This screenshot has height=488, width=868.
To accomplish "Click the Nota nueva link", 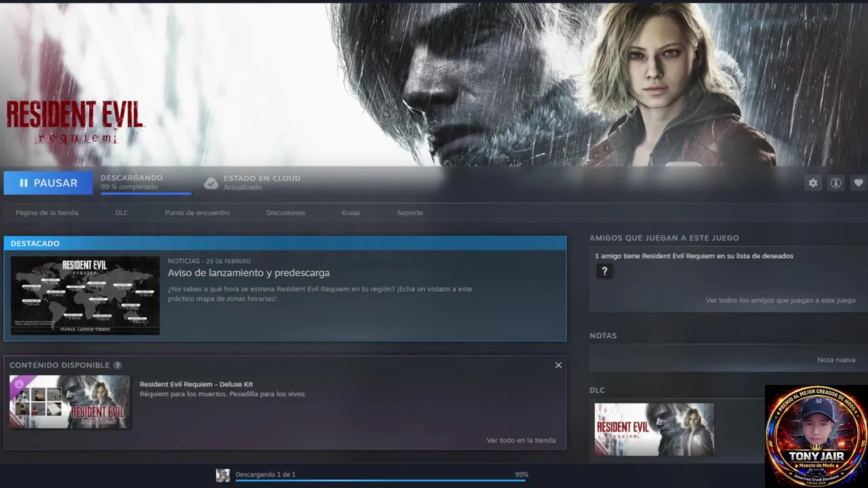I will [x=836, y=360].
